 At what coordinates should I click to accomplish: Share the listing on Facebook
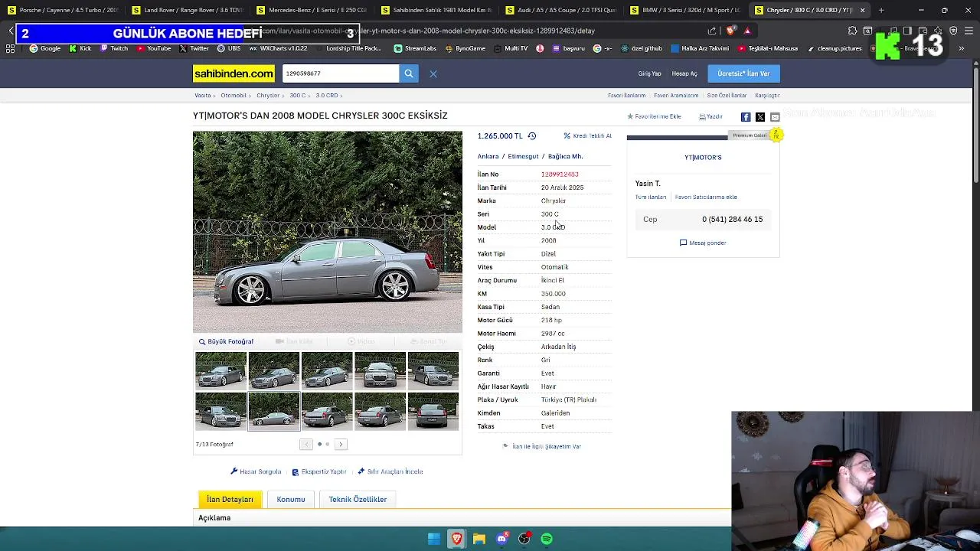[x=746, y=117]
